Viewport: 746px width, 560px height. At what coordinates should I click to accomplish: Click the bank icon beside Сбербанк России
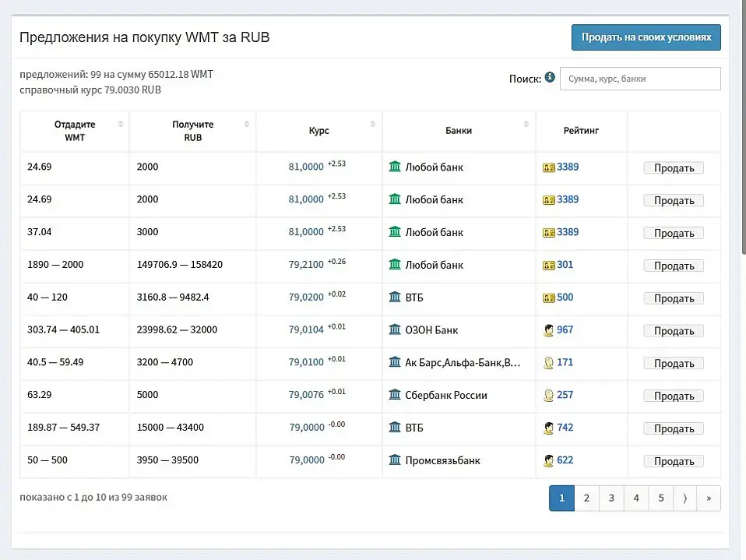click(x=395, y=394)
